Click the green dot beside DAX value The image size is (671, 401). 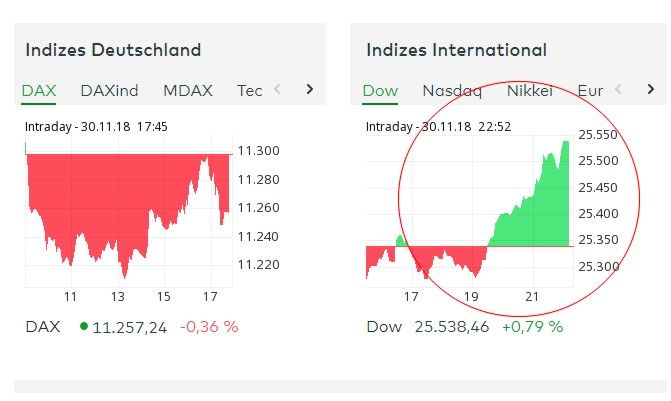click(x=82, y=326)
